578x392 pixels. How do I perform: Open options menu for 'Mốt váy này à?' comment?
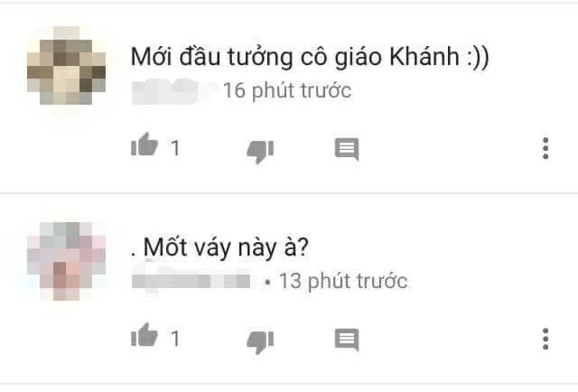(x=545, y=339)
